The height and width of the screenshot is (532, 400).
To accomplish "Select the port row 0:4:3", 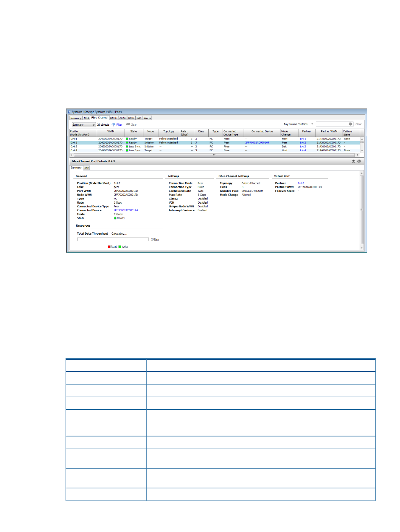I will point(215,147).
